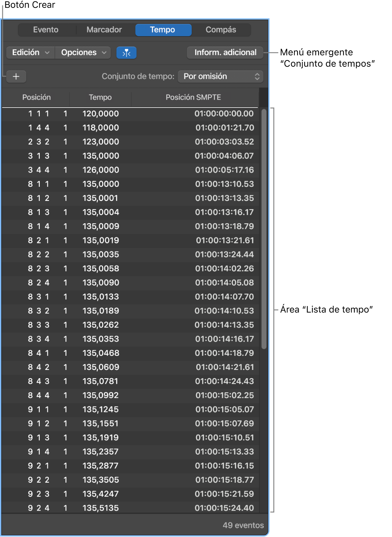Image resolution: width=392 pixels, height=537 pixels.
Task: Select tempo value 123,0000
Action: 101,142
